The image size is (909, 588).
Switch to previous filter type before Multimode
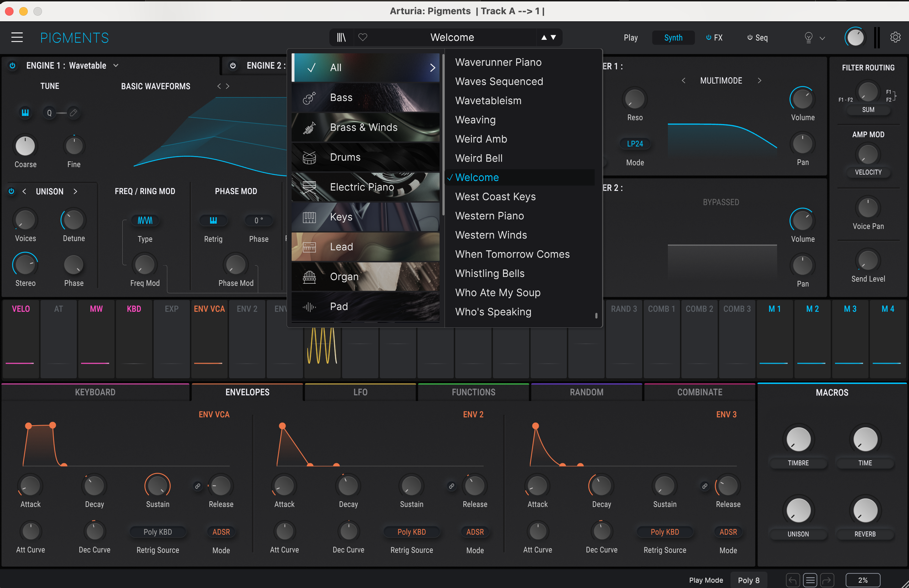(x=684, y=81)
